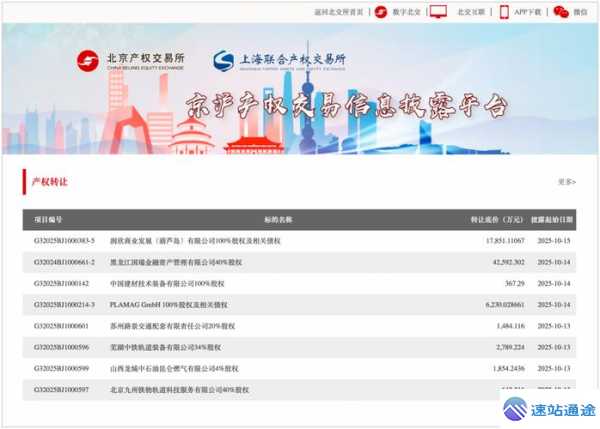
Task: Click the price 1,484.116
Action: (510, 326)
